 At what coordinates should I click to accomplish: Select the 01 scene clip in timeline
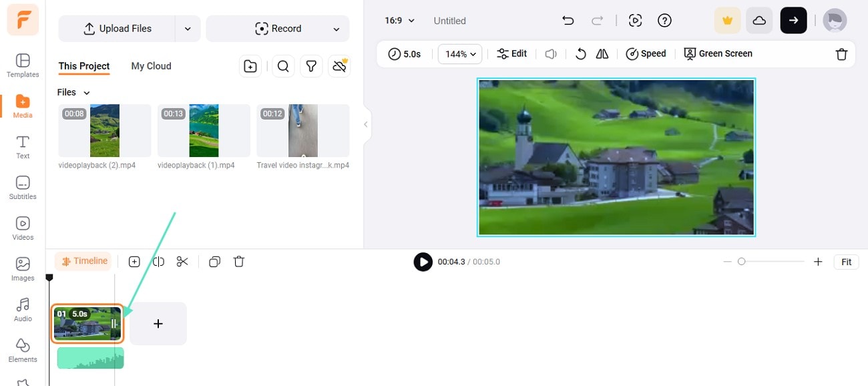(x=87, y=324)
